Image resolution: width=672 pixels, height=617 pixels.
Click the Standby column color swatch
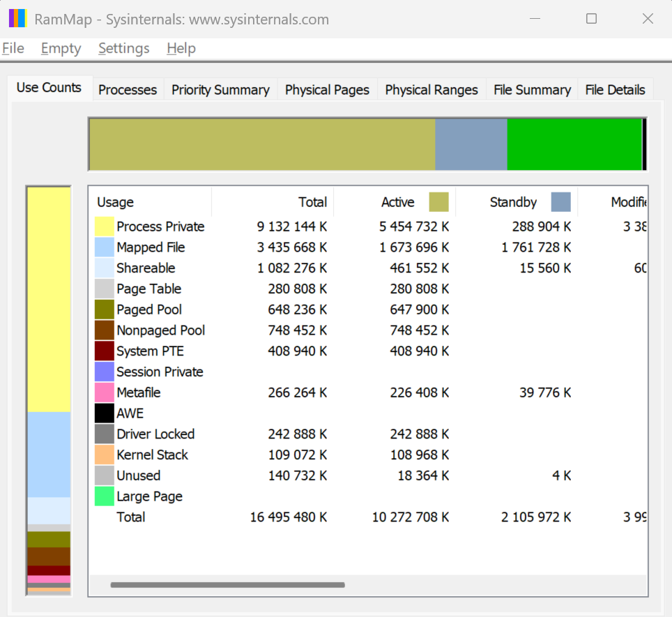(x=560, y=201)
